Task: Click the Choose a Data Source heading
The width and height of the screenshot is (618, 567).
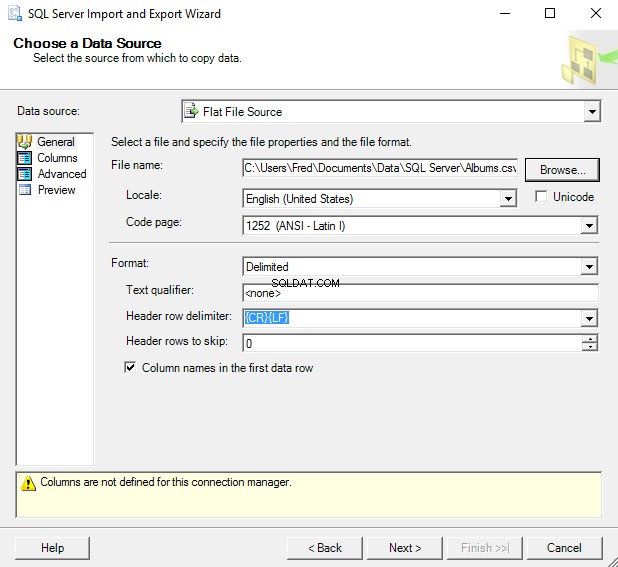Action: [x=87, y=43]
